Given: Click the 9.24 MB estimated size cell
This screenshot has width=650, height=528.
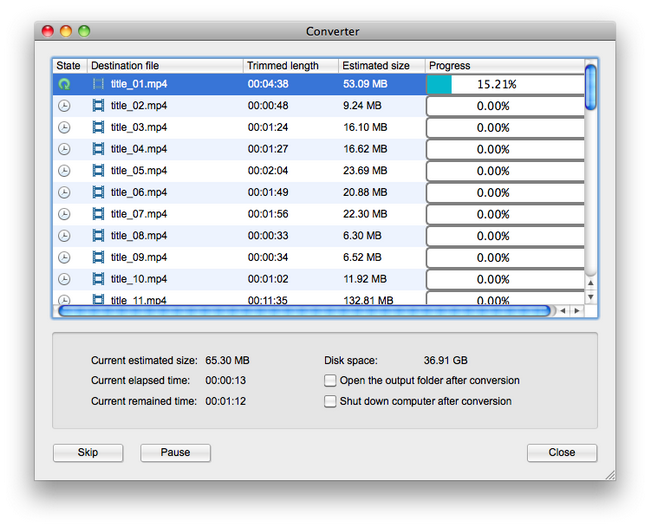Looking at the screenshot, I should click(362, 106).
